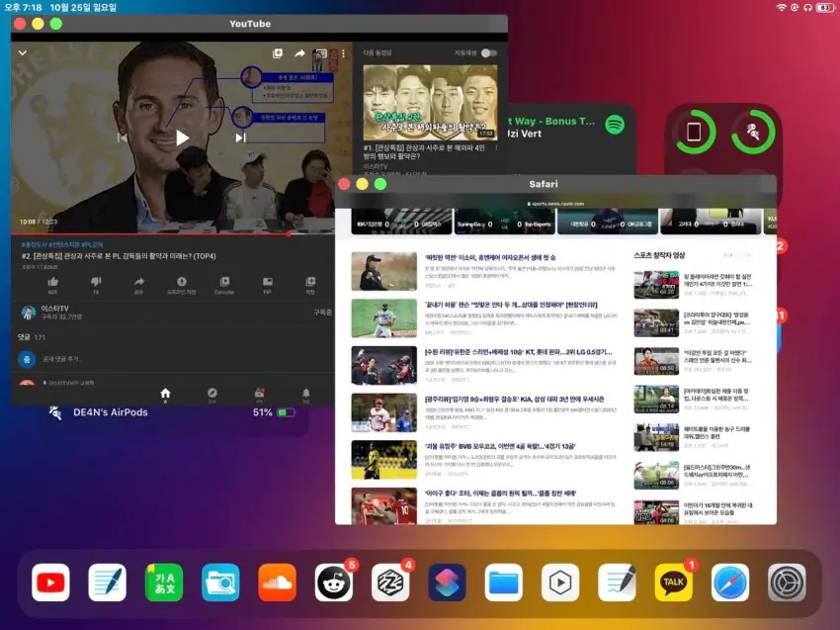The height and width of the screenshot is (630, 840).
Task: Open the three-dot video options menu in the player
Action: coord(343,53)
